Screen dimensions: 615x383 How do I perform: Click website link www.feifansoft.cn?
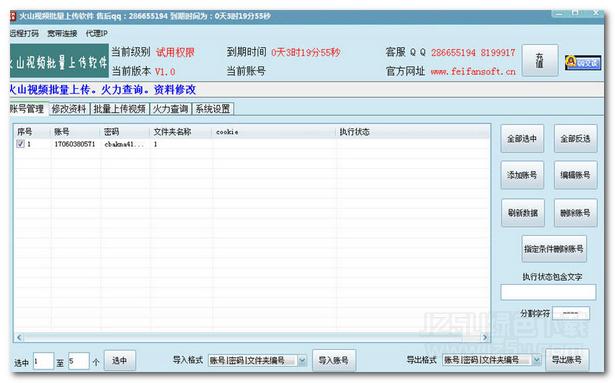[473, 71]
